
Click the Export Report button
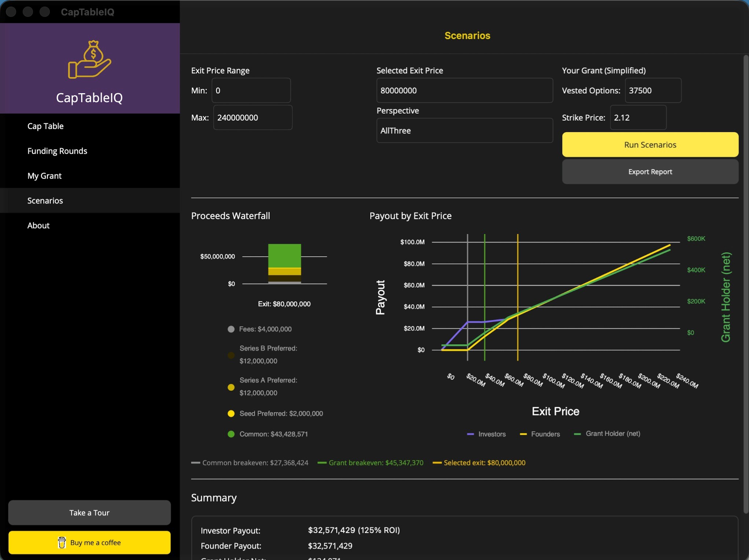click(650, 172)
